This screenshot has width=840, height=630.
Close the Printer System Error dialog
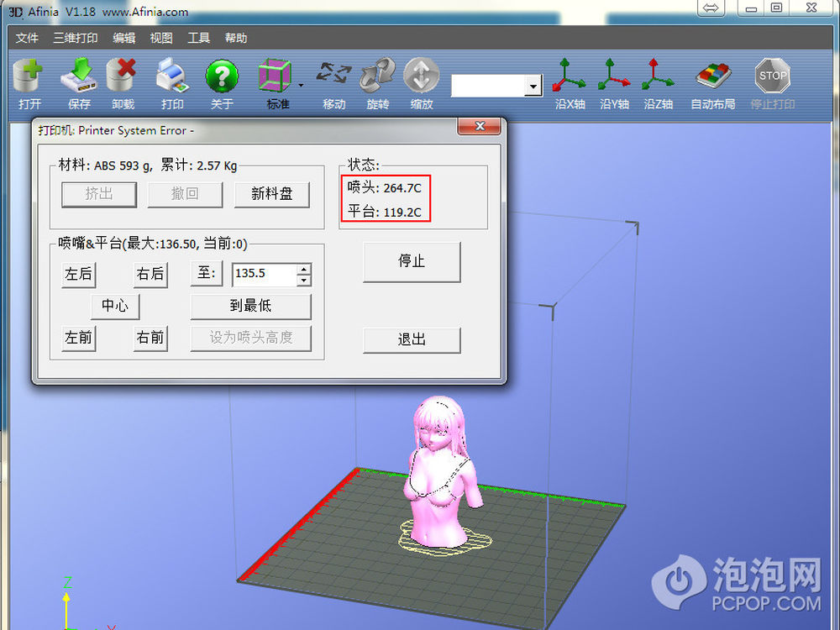(480, 127)
